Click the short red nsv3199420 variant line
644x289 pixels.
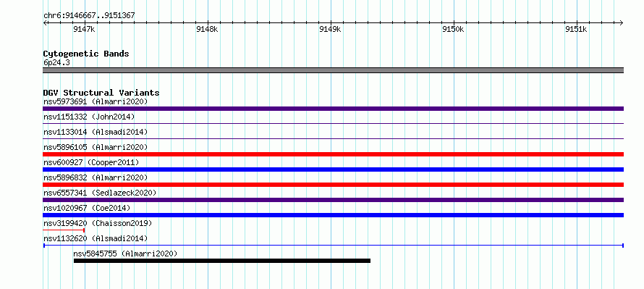click(x=64, y=230)
